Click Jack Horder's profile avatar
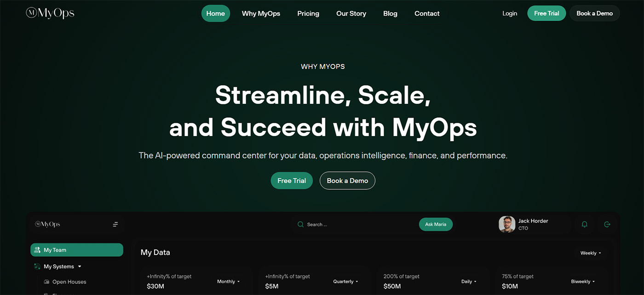 pos(507,224)
